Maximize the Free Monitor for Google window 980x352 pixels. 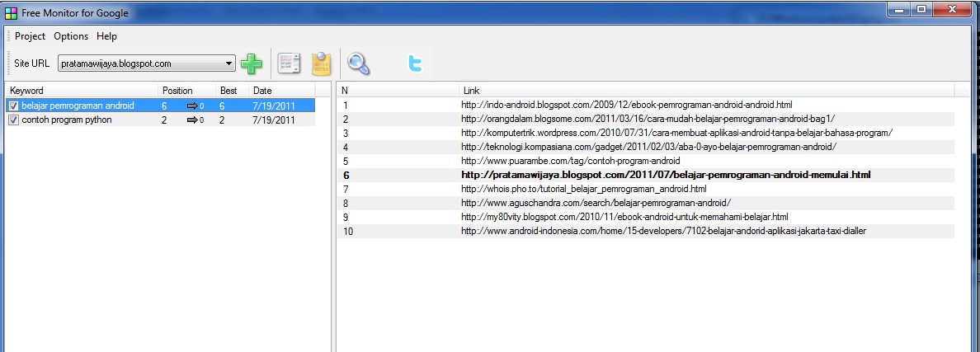pos(921,9)
